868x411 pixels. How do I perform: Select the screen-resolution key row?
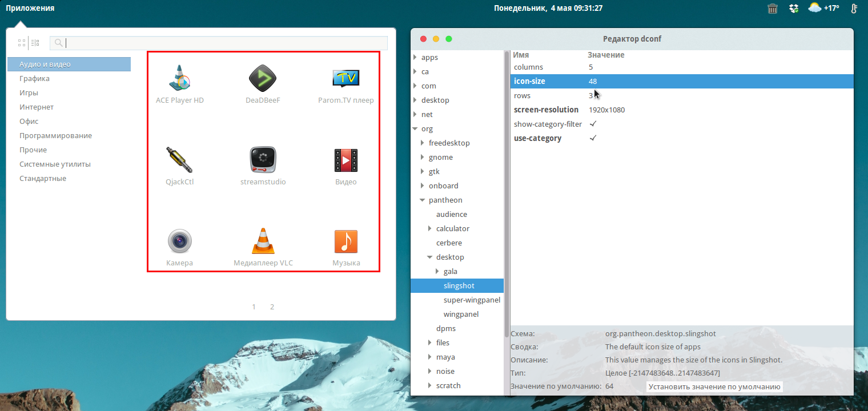(682, 110)
